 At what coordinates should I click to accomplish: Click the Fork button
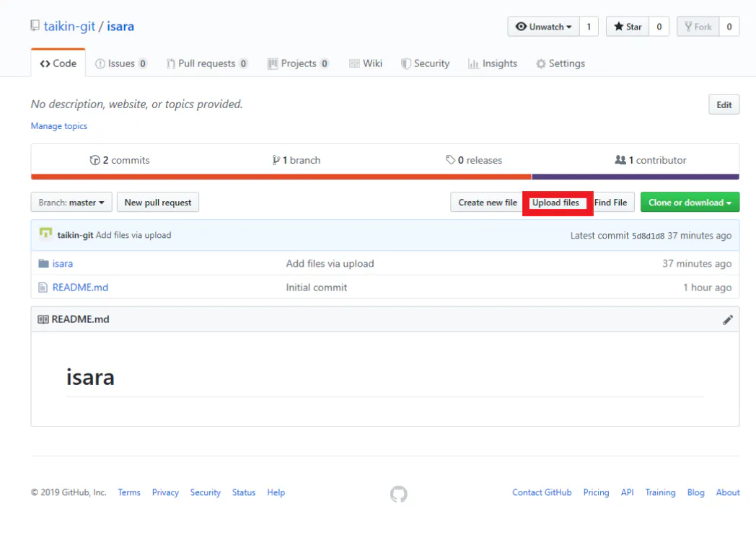[x=698, y=27]
